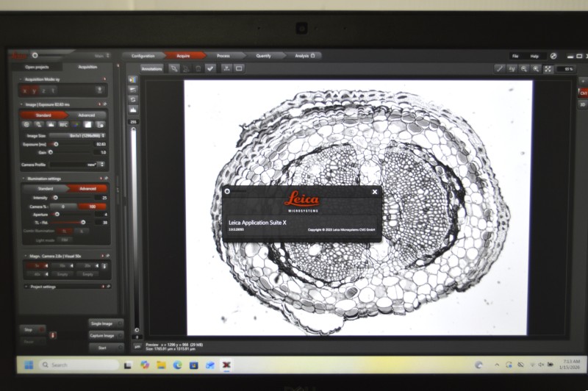Switch to the Process workflow tab
588x391 pixels.
click(x=223, y=55)
